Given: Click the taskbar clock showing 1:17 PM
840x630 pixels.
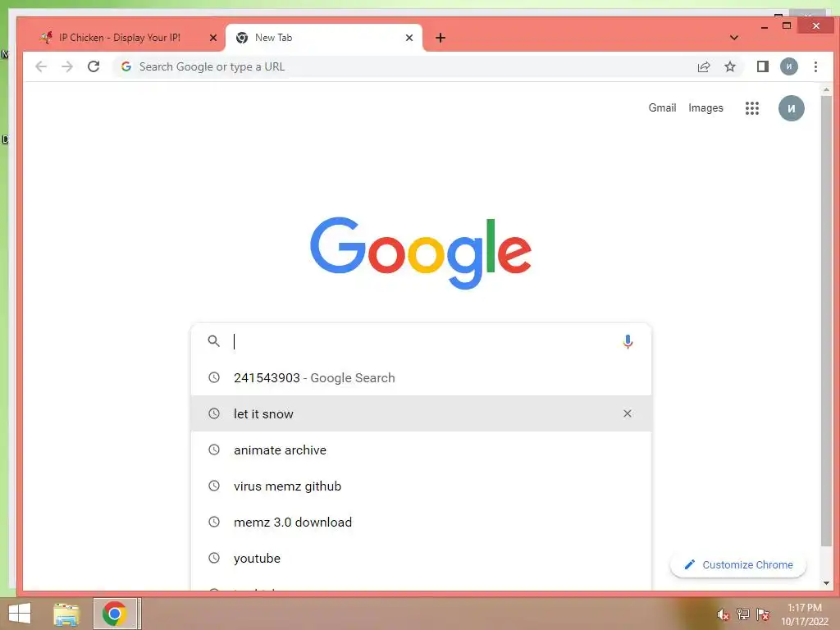Looking at the screenshot, I should pos(804,614).
